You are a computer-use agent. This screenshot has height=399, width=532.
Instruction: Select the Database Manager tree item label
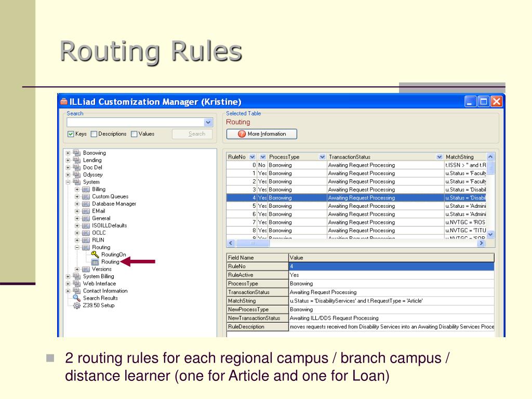(x=114, y=204)
